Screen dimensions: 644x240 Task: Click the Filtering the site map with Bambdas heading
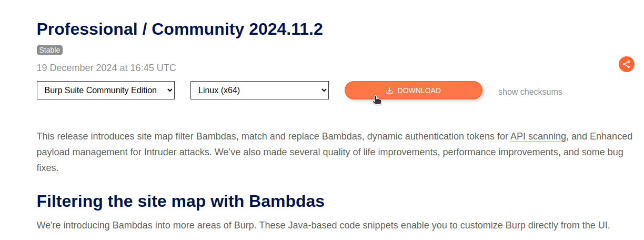180,201
